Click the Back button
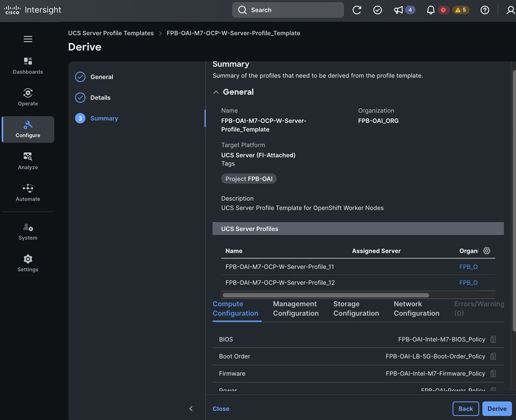The height and width of the screenshot is (420, 516). [465, 408]
